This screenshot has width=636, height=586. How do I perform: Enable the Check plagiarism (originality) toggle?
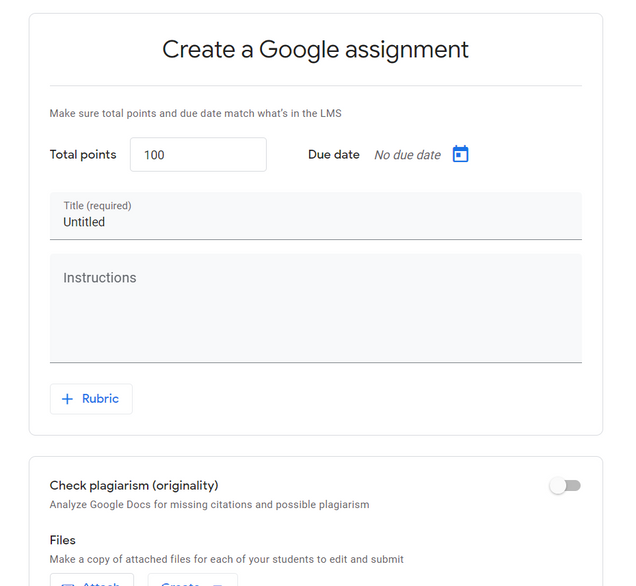point(565,485)
